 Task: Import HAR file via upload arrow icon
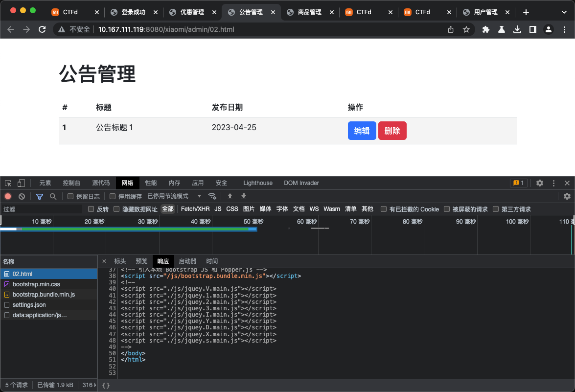coord(230,196)
